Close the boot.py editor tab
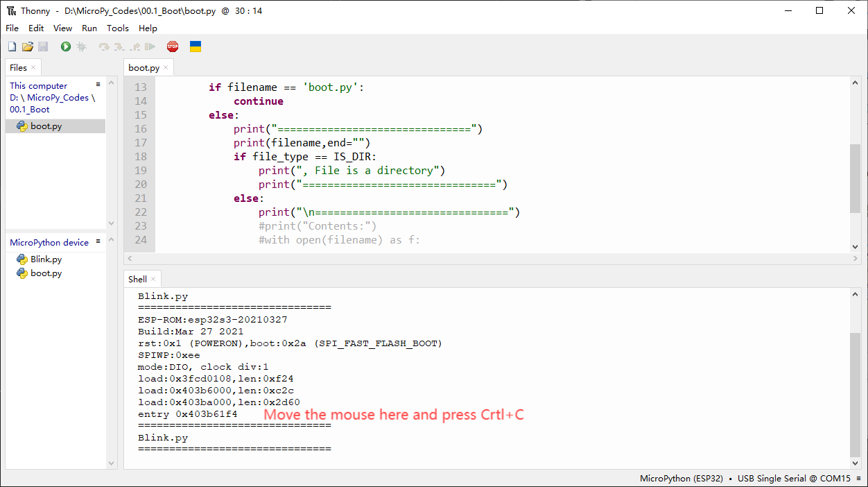The height and width of the screenshot is (487, 868). pyautogui.click(x=166, y=67)
